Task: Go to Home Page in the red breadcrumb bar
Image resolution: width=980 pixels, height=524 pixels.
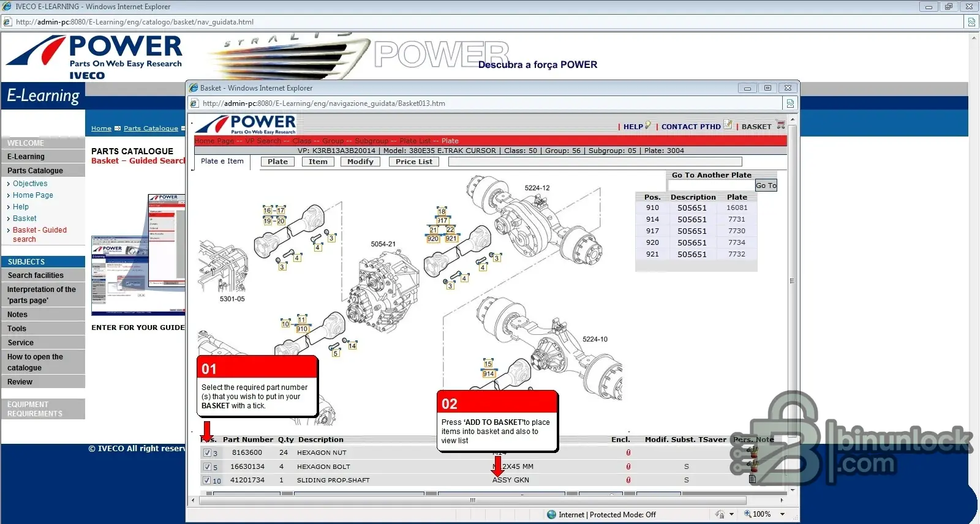Action: (214, 141)
